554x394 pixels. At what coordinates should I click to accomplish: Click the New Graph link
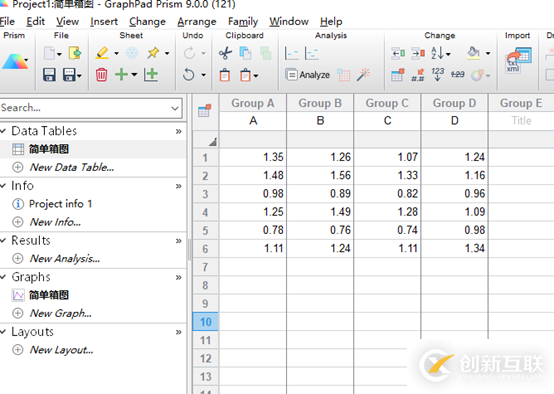pos(60,313)
